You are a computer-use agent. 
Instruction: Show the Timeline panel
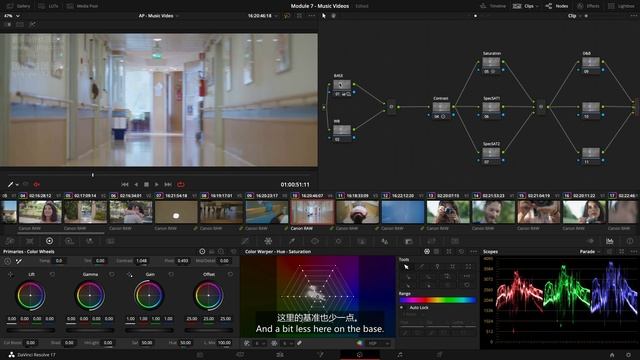click(493, 6)
